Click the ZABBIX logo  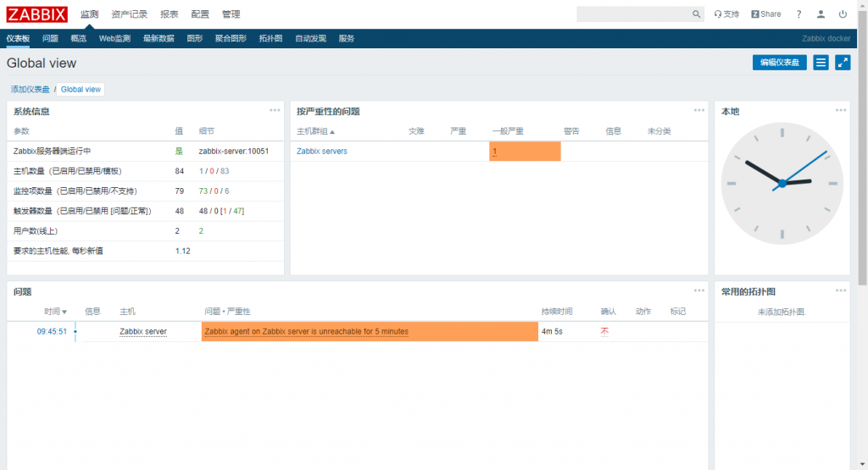click(x=37, y=14)
